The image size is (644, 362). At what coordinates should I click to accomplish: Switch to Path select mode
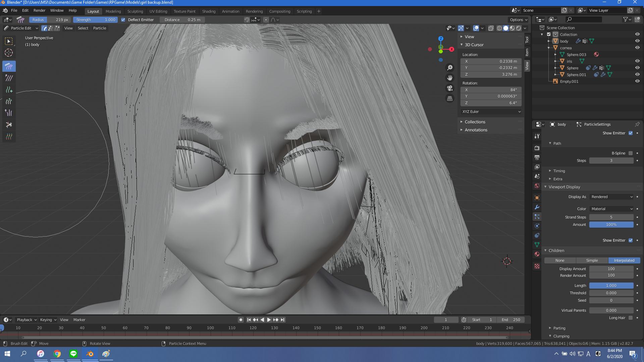click(44, 28)
